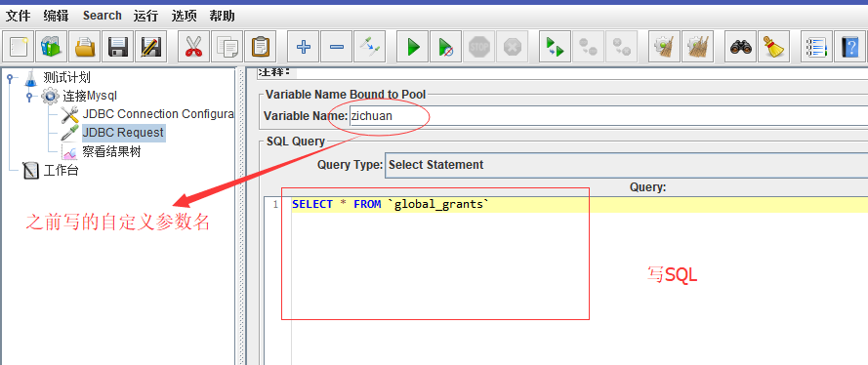This screenshot has height=365, width=868.
Task: Select 测试计划 in the tree
Action: 66,77
